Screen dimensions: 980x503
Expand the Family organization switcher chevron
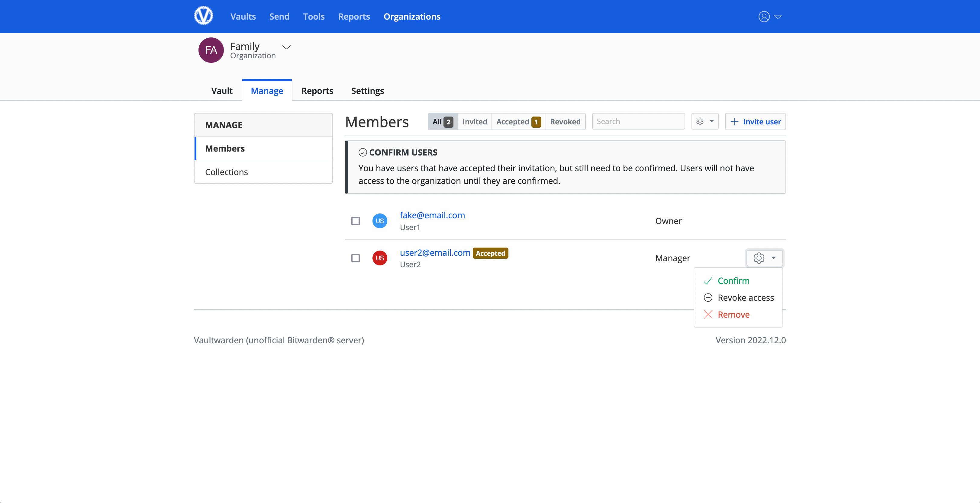286,47
